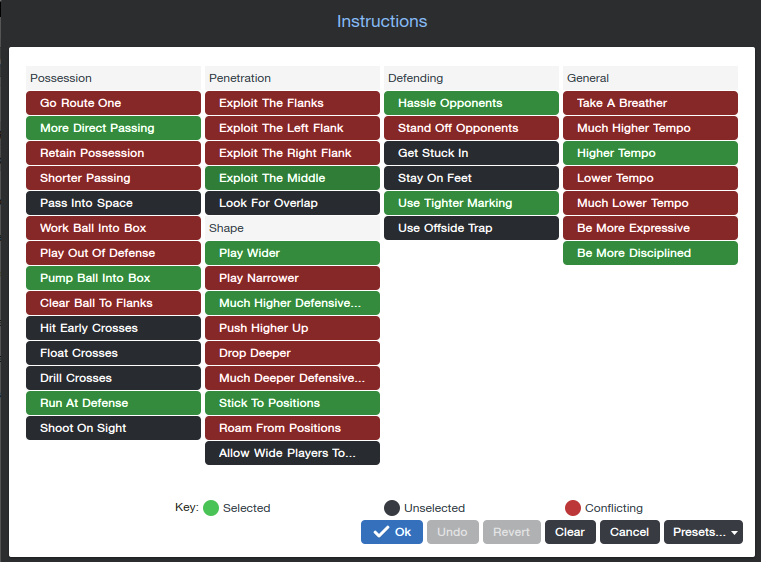Viewport: 761px width, 562px height.
Task: Click the red Conflicting key circle
Action: click(x=573, y=508)
